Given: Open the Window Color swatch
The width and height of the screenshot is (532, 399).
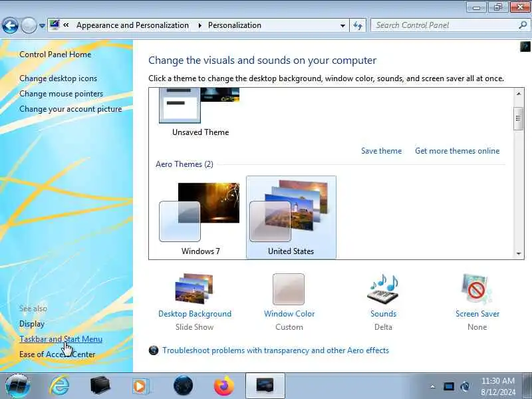Looking at the screenshot, I should pos(289,289).
